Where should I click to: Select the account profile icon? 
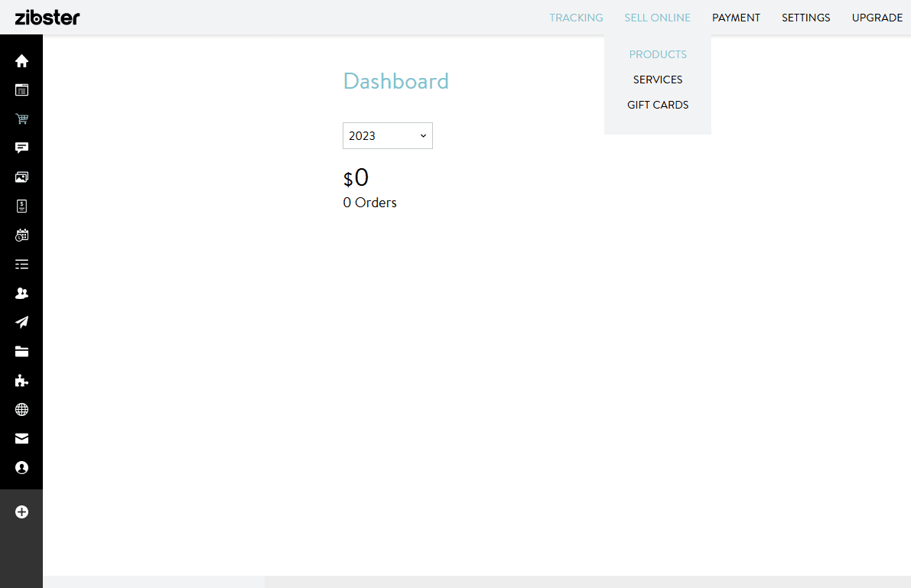(21, 467)
